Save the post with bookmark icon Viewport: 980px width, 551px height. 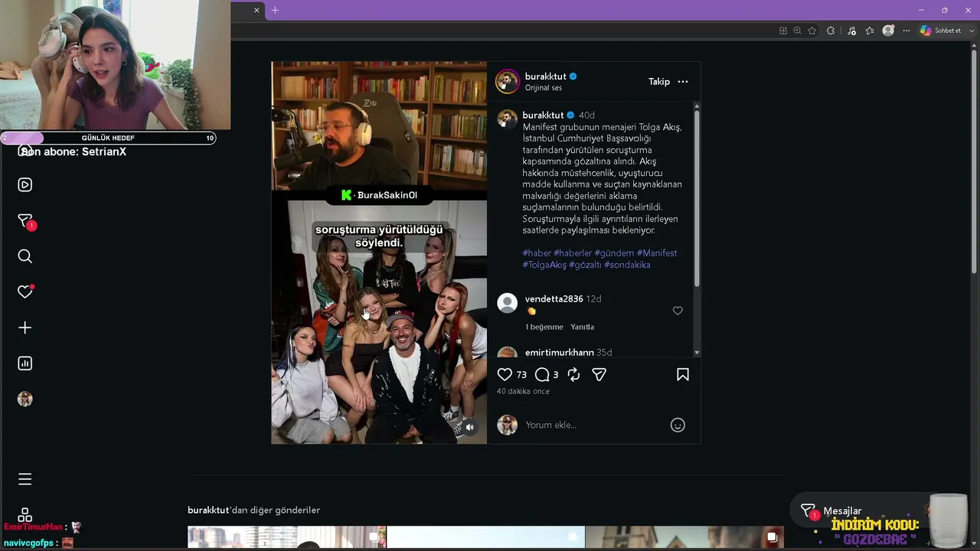click(x=683, y=374)
